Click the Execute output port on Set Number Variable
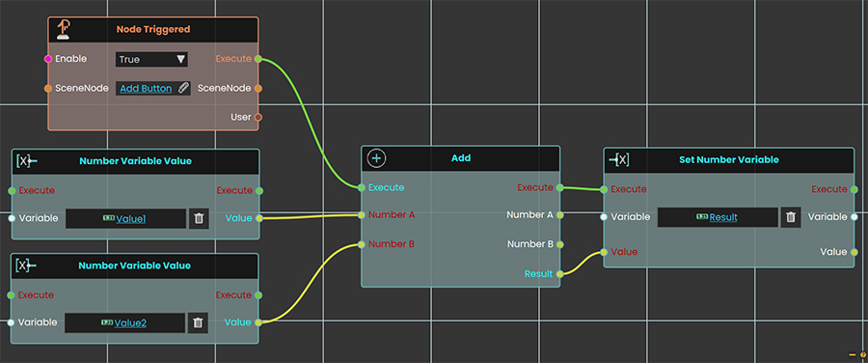The height and width of the screenshot is (363, 868). point(854,189)
